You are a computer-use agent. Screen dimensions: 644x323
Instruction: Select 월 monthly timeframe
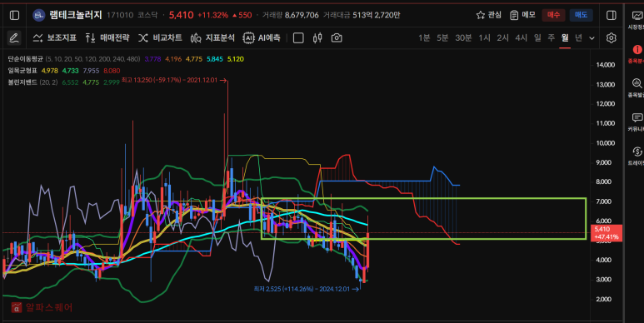(565, 37)
